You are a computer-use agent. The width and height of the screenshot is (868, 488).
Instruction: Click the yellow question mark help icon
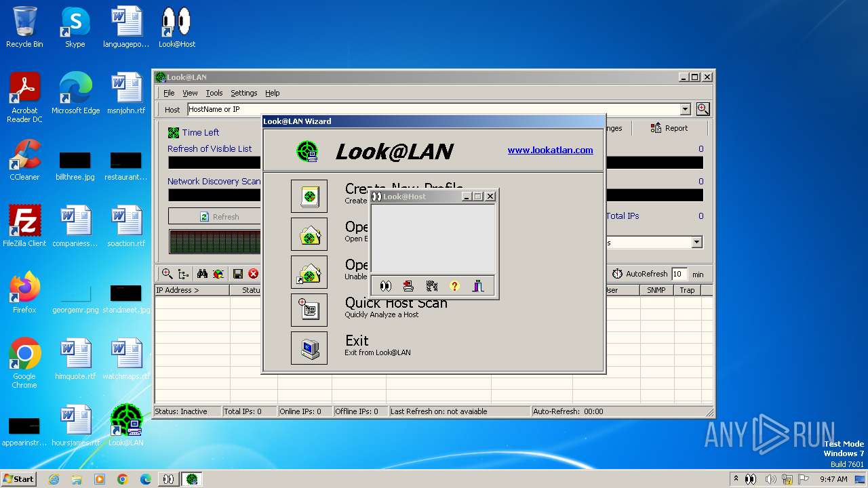pos(454,286)
